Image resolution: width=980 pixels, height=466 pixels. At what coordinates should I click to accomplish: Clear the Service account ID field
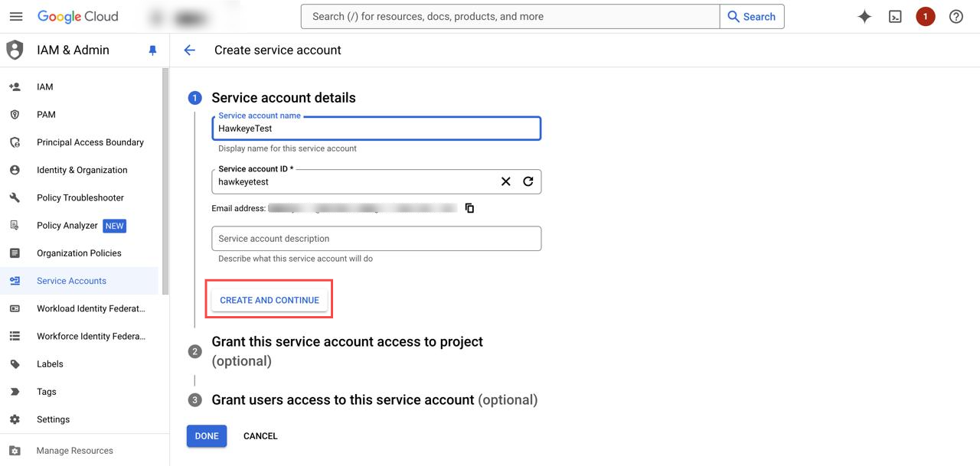pos(505,181)
